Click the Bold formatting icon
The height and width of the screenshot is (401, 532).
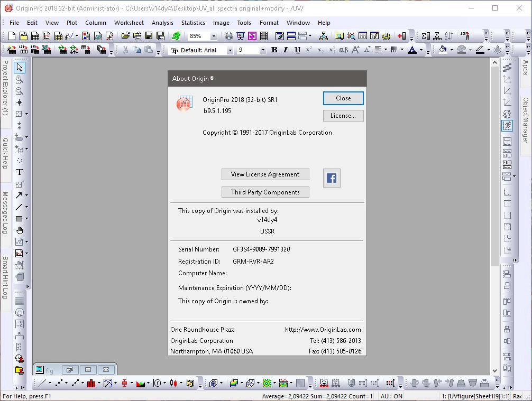click(274, 50)
